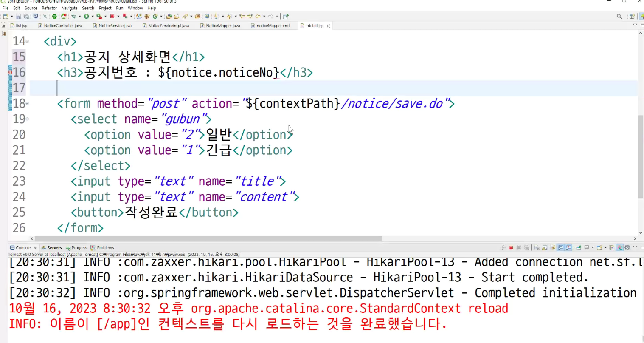Expand the Open Console dropdown arrow
This screenshot has width=644, height=343.
click(605, 248)
